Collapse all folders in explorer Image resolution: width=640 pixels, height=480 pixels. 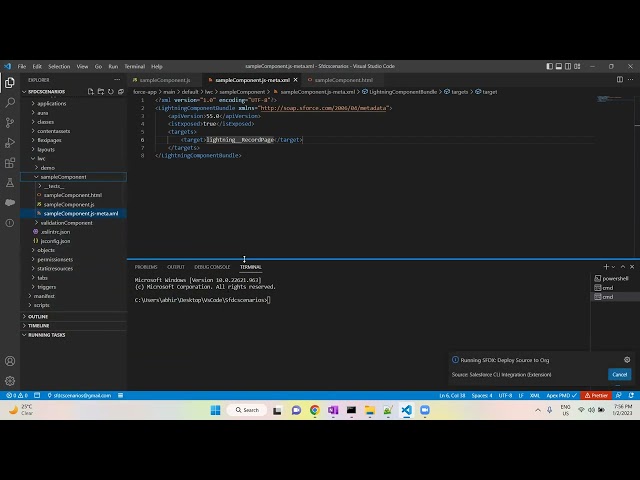coord(121,92)
